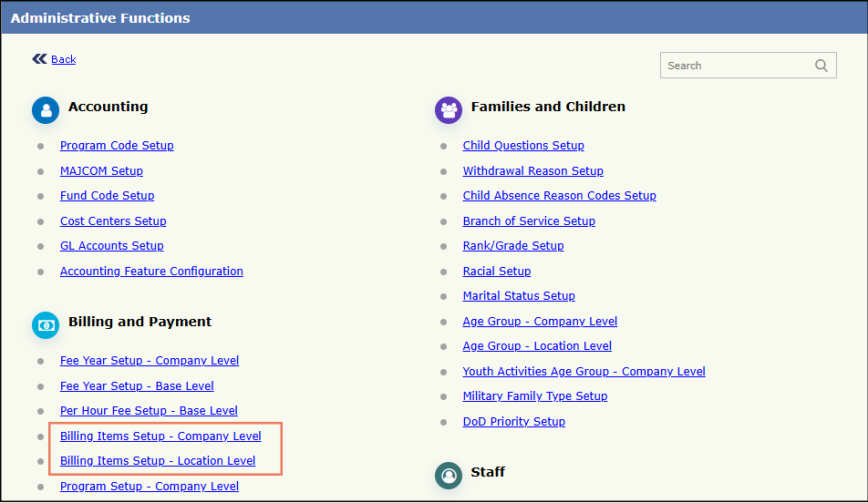This screenshot has width=868, height=503.
Task: Focus the Search input field
Action: click(x=748, y=66)
